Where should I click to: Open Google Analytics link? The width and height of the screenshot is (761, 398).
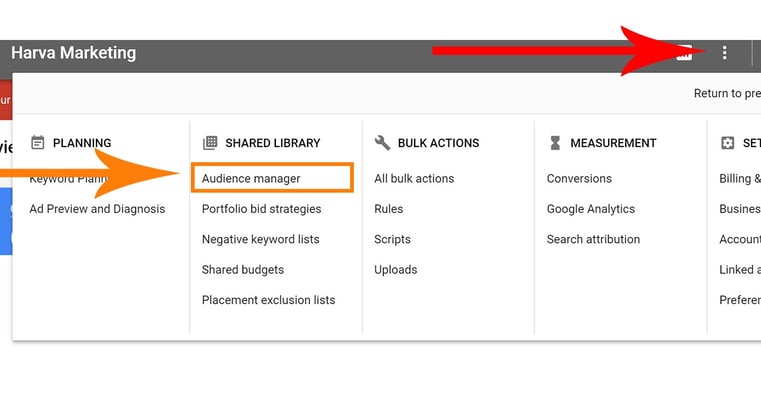[591, 209]
